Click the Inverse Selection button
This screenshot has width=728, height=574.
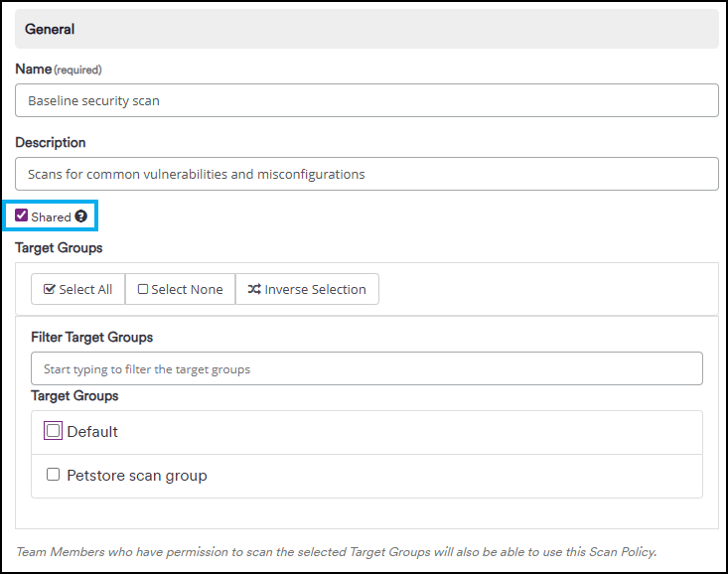point(307,289)
